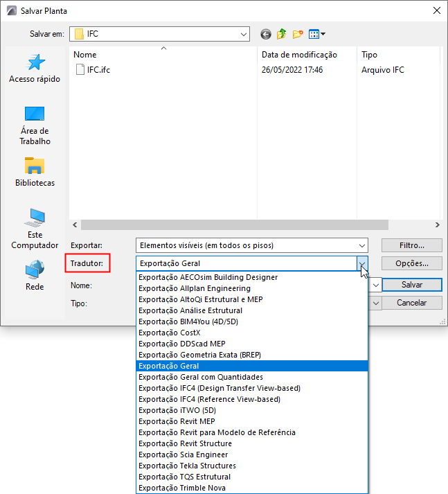Click the Cancelar button
This screenshot has width=448, height=494.
coord(412,303)
